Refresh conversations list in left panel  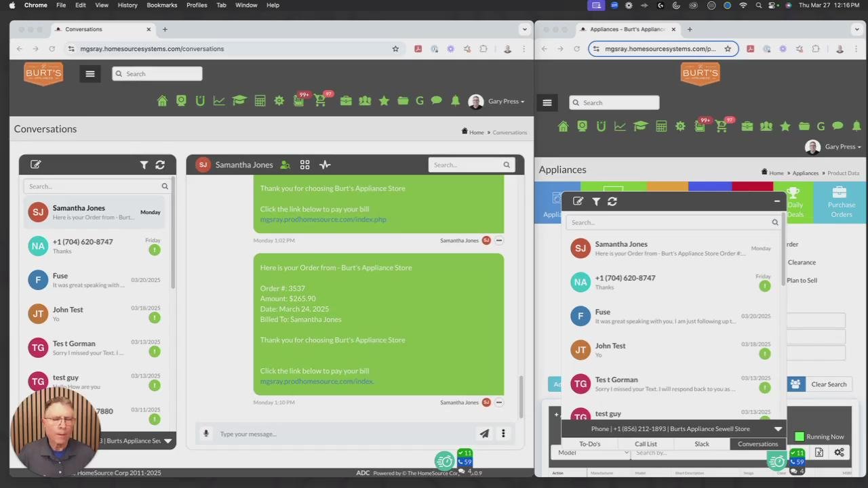tap(160, 165)
